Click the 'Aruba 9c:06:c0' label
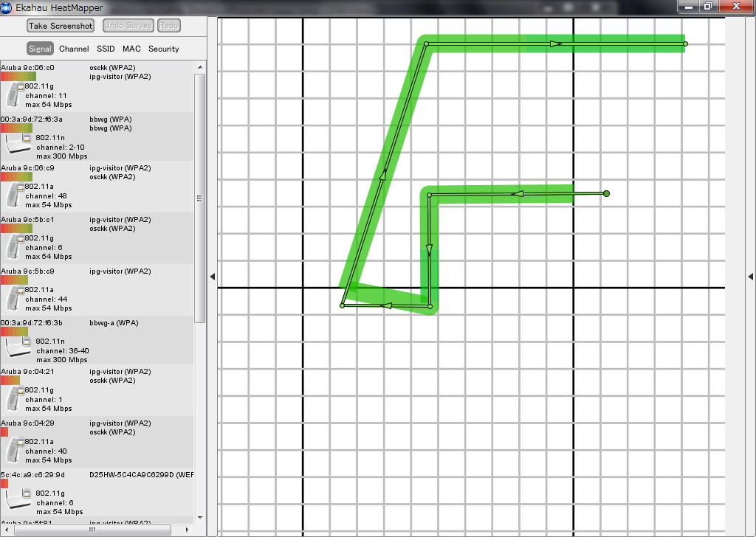The height and width of the screenshot is (537, 756). point(27,67)
